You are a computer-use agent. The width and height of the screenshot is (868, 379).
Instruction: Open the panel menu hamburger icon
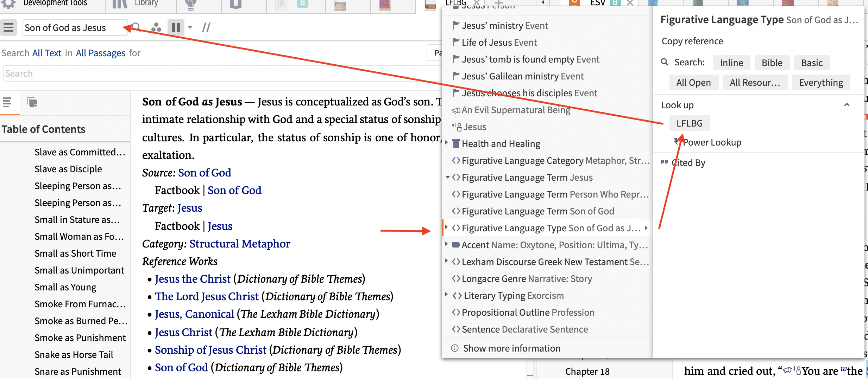pos(8,27)
